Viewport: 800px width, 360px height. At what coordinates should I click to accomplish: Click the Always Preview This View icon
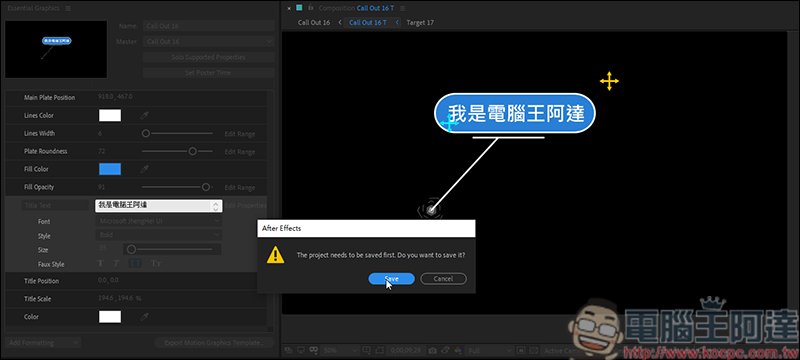(288, 350)
